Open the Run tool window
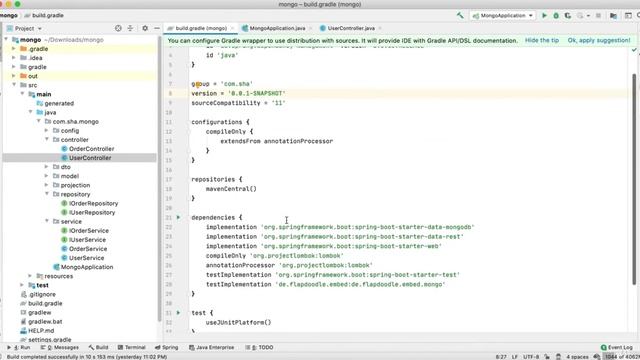The width and height of the screenshot is (640, 360). (x=19, y=347)
